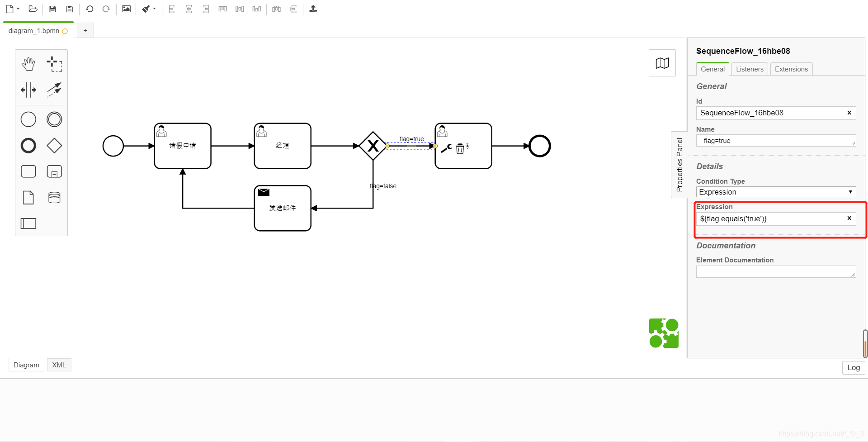Activate the lasso selection tool

(x=54, y=64)
